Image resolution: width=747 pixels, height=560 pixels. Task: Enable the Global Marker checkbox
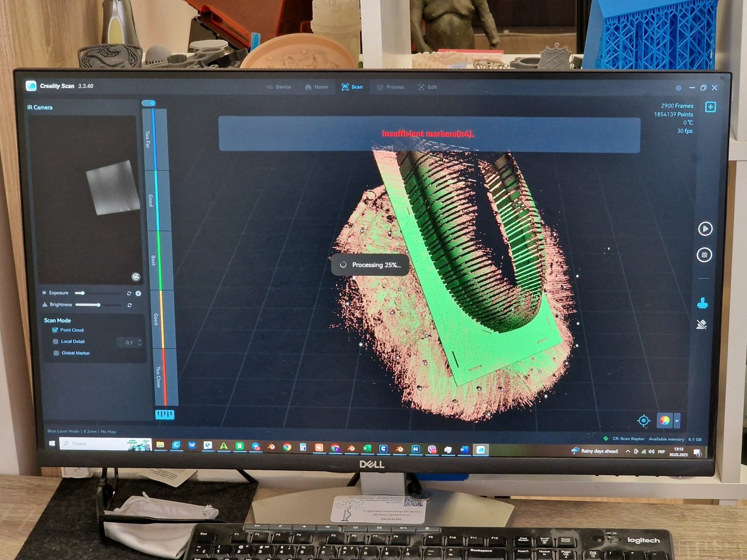pos(56,353)
